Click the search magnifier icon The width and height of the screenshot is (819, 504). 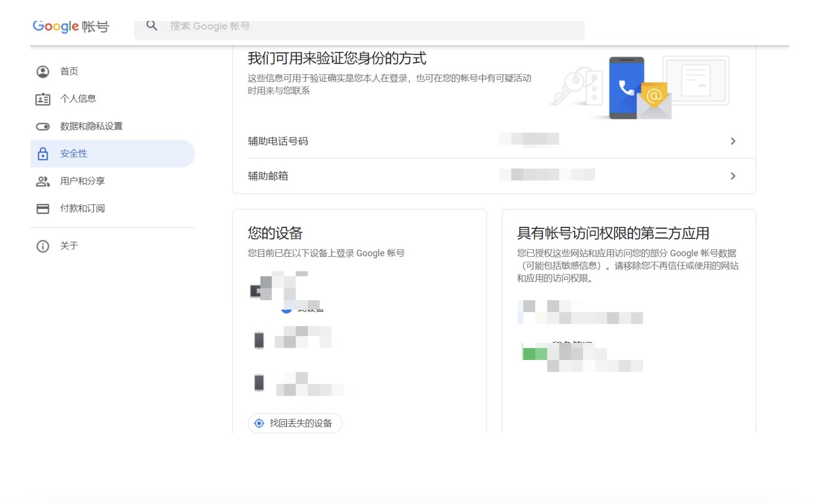152,26
